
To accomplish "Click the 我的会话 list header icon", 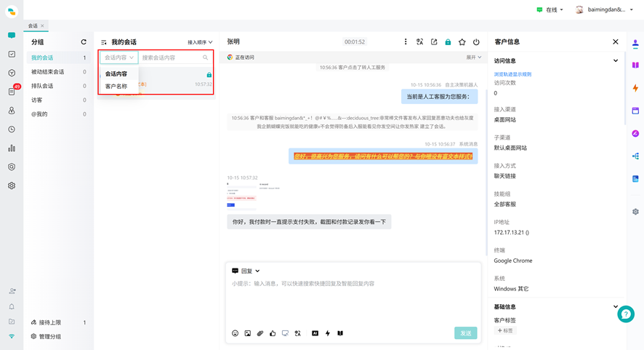I will coord(103,42).
